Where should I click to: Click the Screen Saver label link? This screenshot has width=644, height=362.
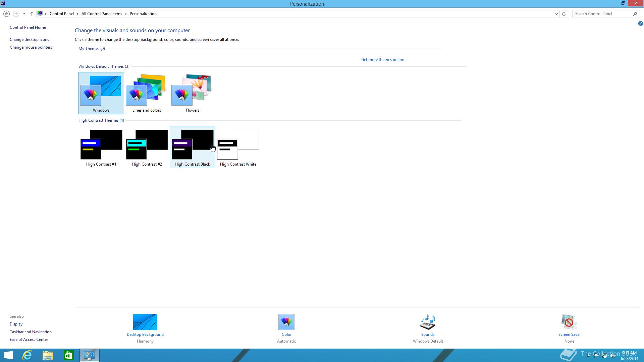point(569,335)
